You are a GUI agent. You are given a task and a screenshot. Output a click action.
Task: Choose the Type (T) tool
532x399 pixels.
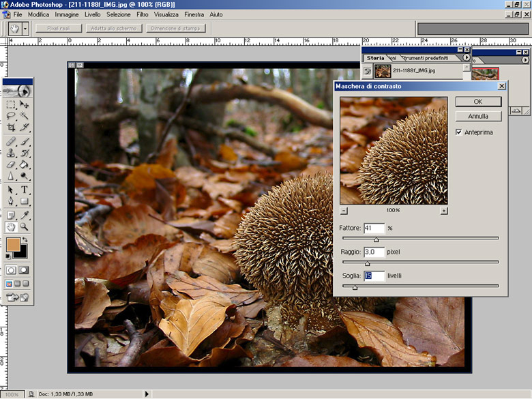[x=25, y=190]
